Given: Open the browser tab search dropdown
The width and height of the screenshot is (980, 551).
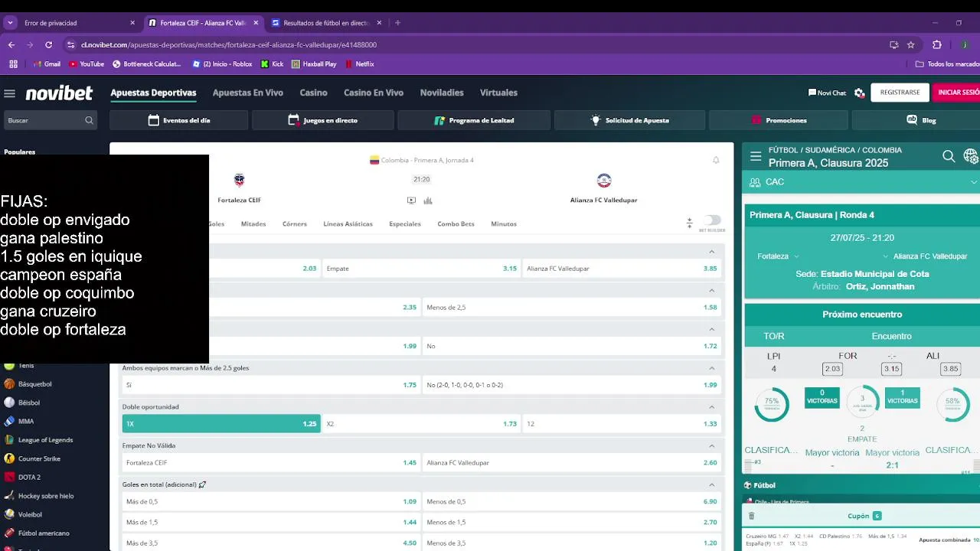Looking at the screenshot, I should pyautogui.click(x=10, y=23).
